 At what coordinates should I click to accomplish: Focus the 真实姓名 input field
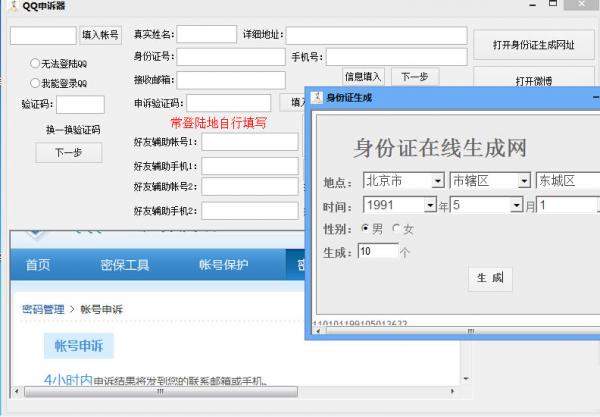(x=207, y=34)
